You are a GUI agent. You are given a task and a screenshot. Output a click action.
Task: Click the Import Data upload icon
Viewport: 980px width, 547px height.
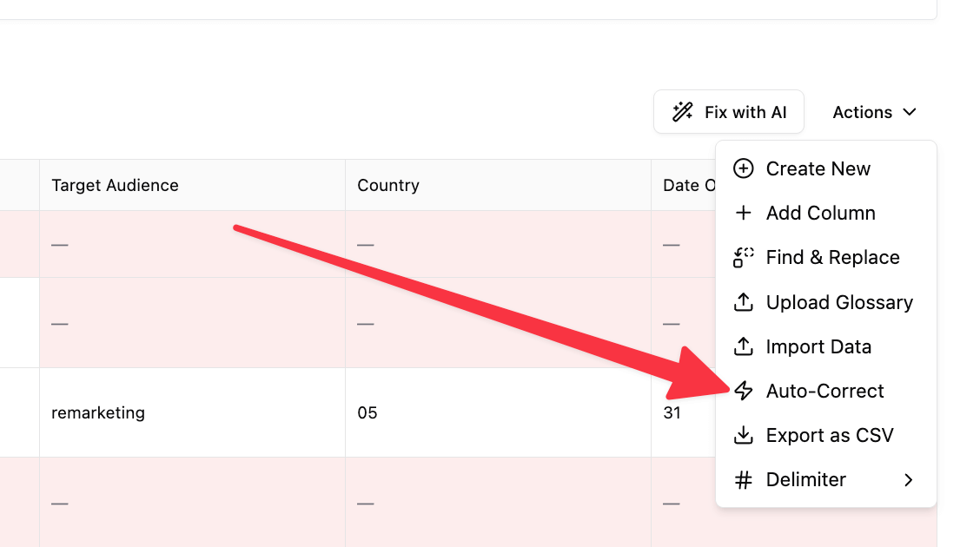(x=744, y=346)
